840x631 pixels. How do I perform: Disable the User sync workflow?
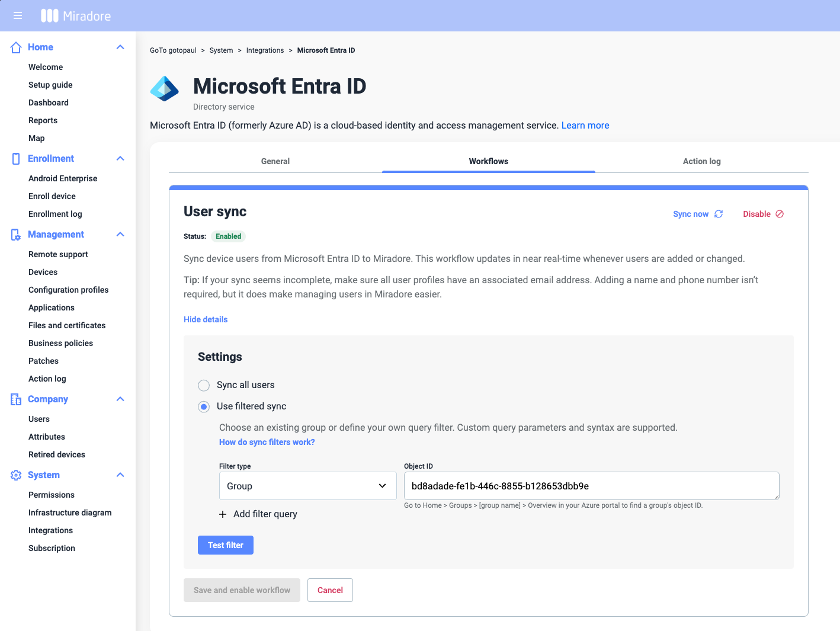tap(763, 214)
